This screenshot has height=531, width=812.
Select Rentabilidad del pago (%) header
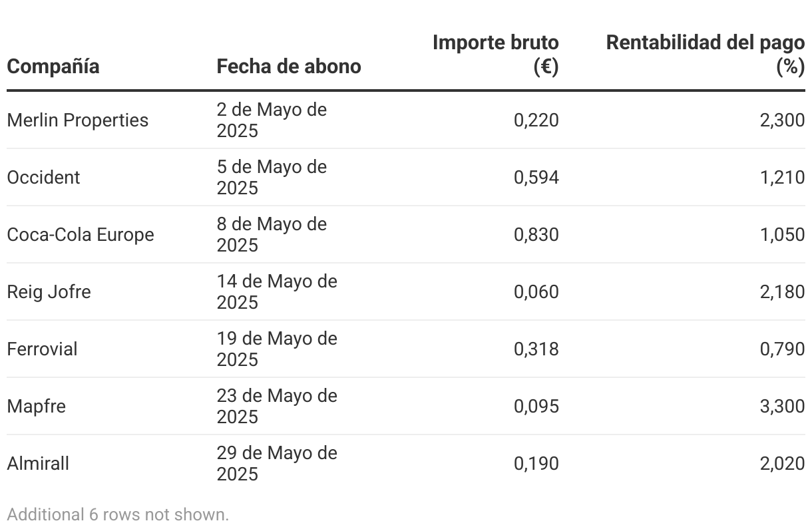click(706, 55)
